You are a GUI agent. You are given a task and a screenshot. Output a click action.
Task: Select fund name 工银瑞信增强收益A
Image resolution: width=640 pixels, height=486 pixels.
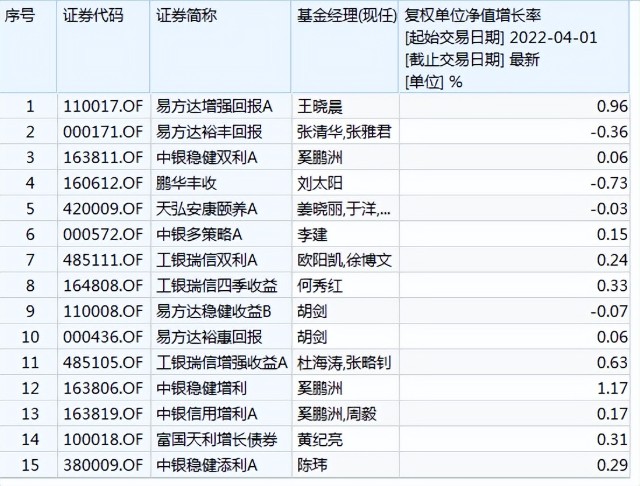(222, 362)
